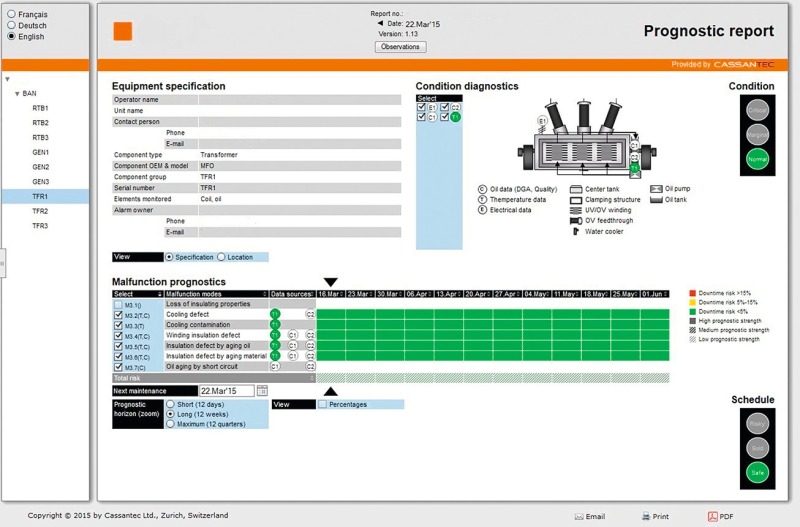Click the Observations button
The height and width of the screenshot is (527, 800).
(x=400, y=47)
